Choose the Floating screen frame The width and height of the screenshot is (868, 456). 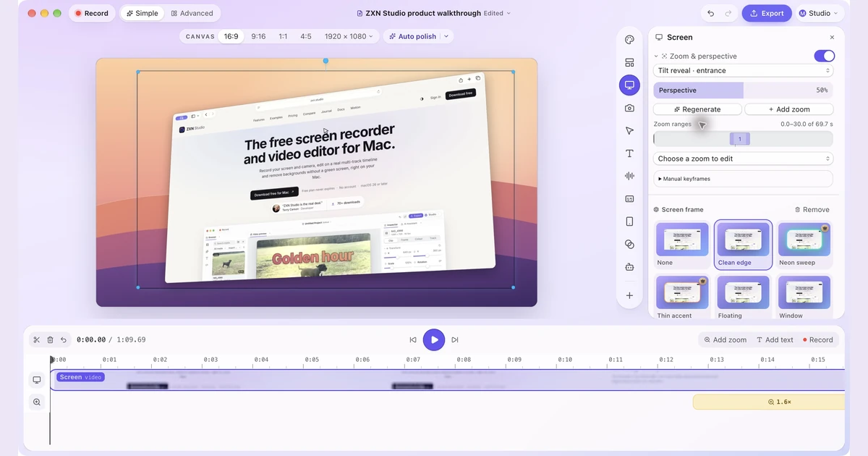coord(743,296)
